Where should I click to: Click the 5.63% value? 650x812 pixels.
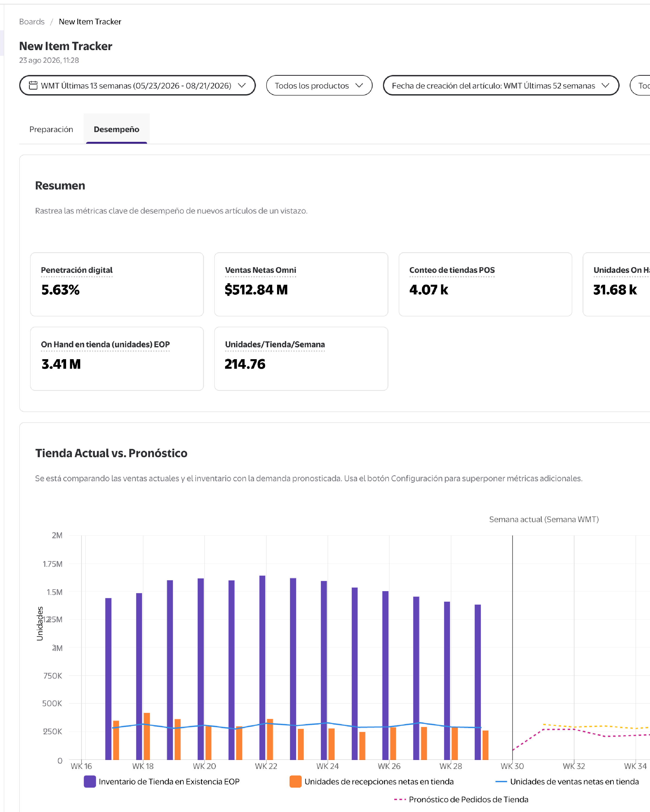point(60,290)
